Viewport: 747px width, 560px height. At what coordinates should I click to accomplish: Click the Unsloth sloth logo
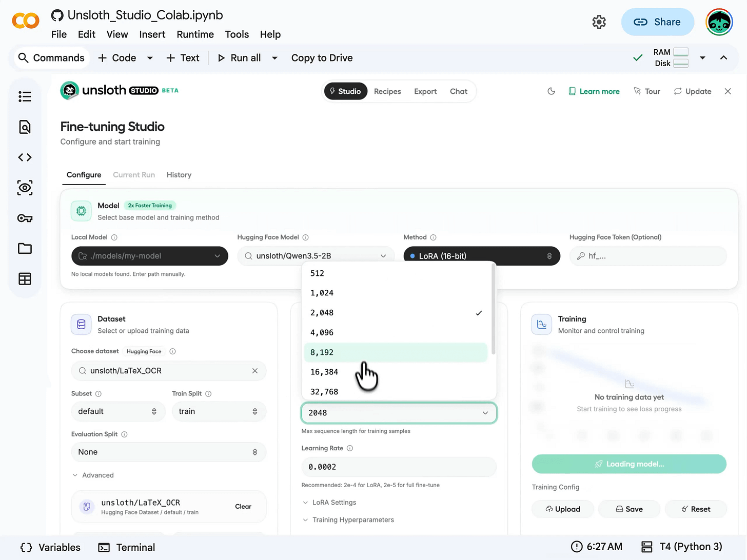70,90
